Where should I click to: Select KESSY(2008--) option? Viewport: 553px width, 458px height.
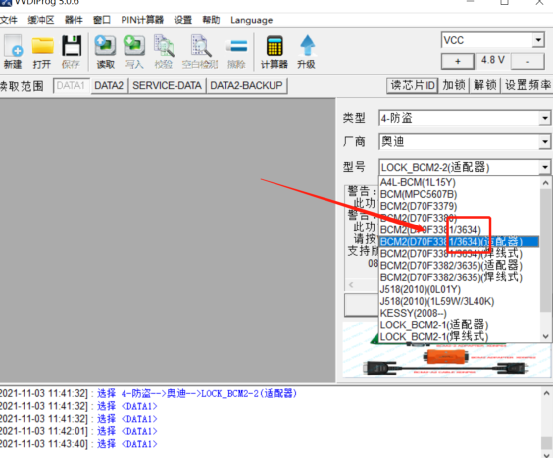(x=459, y=313)
